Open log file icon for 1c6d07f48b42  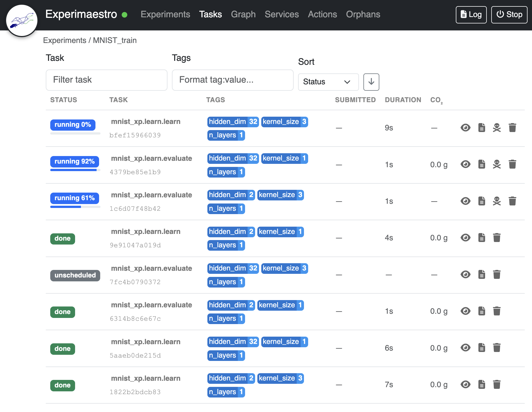(x=481, y=201)
